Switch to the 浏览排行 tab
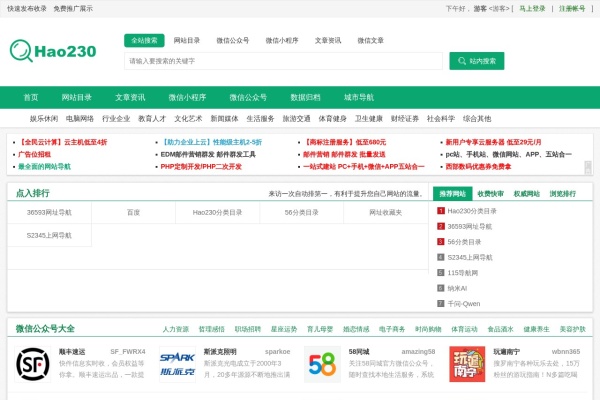The width and height of the screenshot is (600, 400). point(563,194)
